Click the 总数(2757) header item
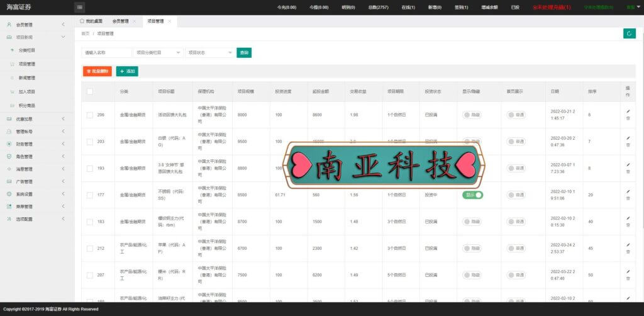The height and width of the screenshot is (316, 644). [378, 8]
